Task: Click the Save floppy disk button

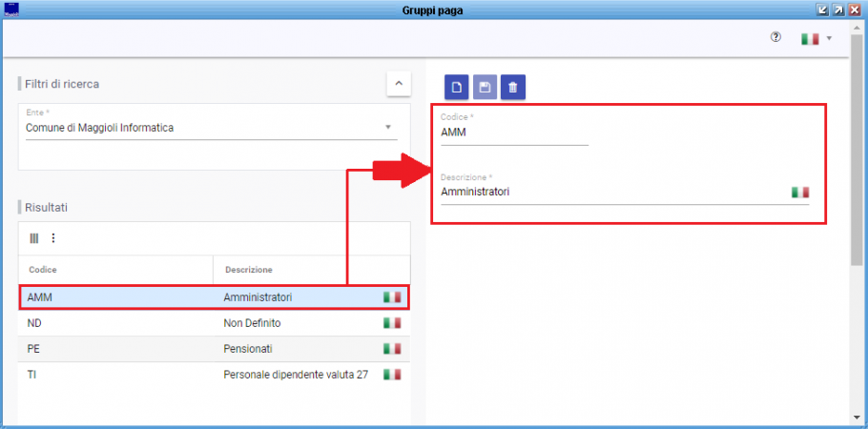Action: (485, 87)
